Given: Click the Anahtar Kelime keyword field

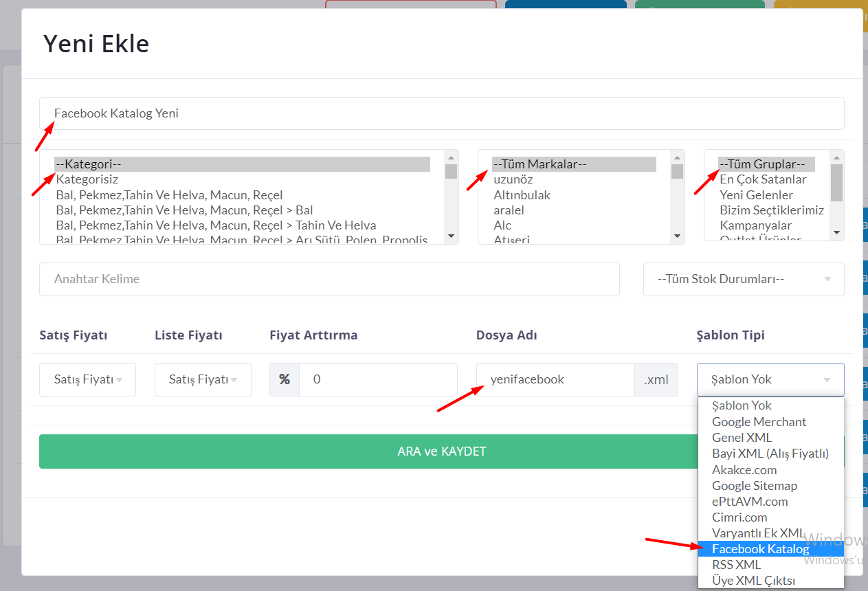Looking at the screenshot, I should tap(329, 279).
